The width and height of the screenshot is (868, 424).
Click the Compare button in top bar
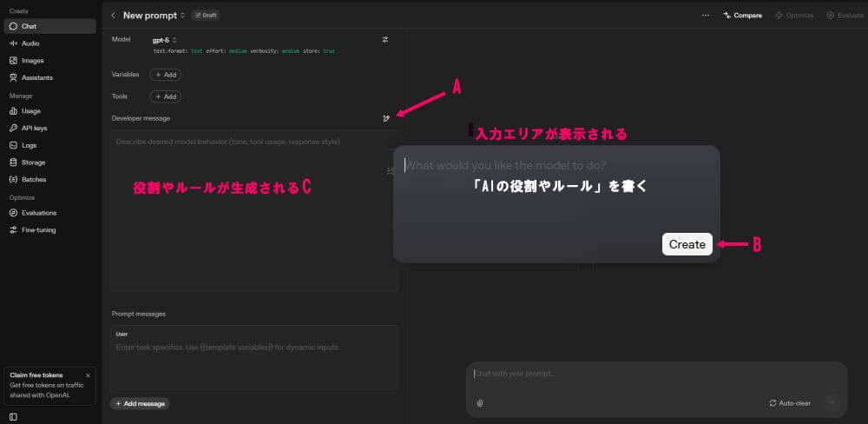[742, 16]
